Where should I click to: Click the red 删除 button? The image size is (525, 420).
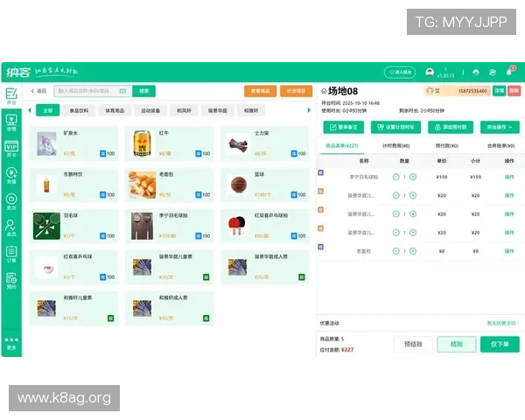pos(514,91)
